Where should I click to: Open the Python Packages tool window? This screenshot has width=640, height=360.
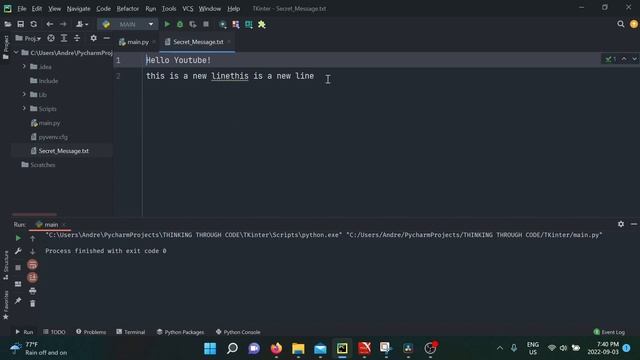click(180, 332)
